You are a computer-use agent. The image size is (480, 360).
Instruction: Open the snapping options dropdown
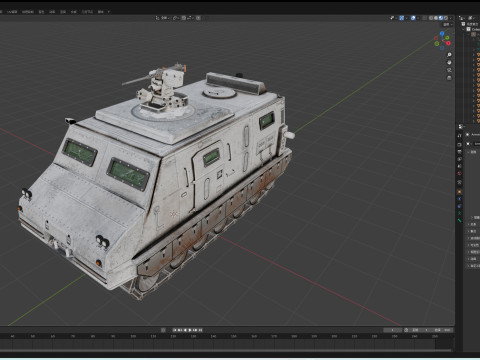click(x=190, y=18)
